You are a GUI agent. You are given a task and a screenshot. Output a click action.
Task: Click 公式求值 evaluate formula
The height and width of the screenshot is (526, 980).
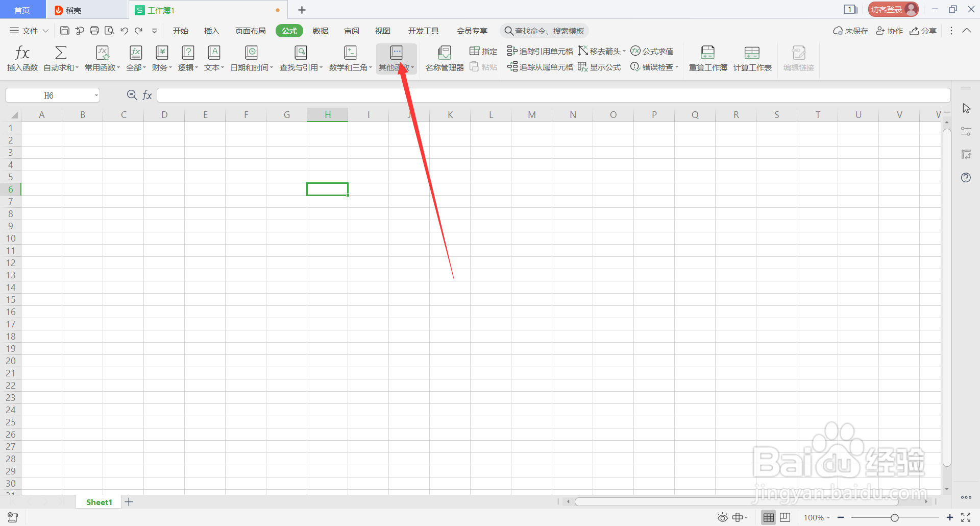tap(652, 51)
